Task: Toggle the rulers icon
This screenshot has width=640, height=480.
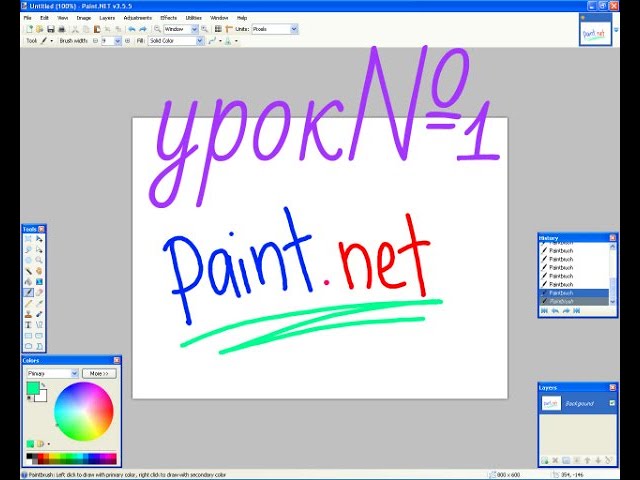Action: pyautogui.click(x=229, y=29)
